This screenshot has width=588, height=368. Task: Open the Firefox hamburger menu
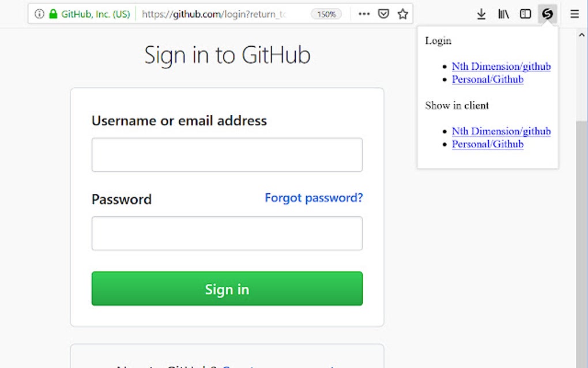pyautogui.click(x=574, y=14)
